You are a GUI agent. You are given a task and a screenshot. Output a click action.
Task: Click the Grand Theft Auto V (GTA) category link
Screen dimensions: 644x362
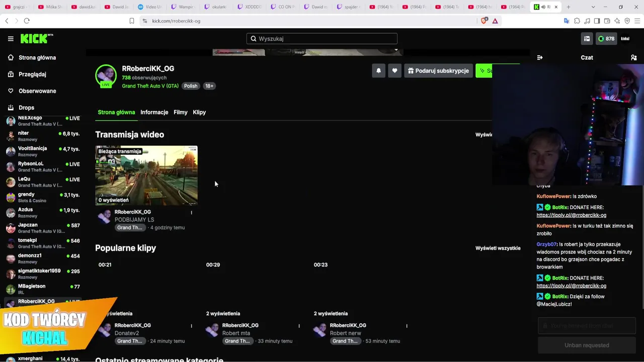[x=150, y=86]
